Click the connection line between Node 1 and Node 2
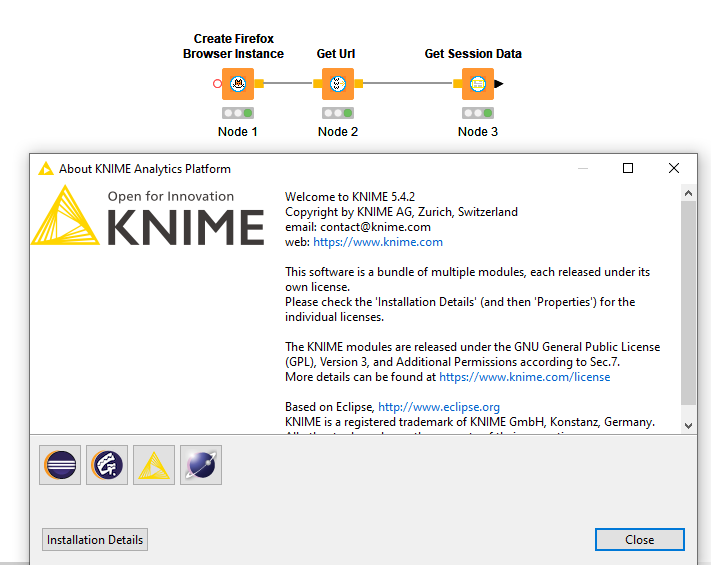The image size is (711, 565). 288,83
